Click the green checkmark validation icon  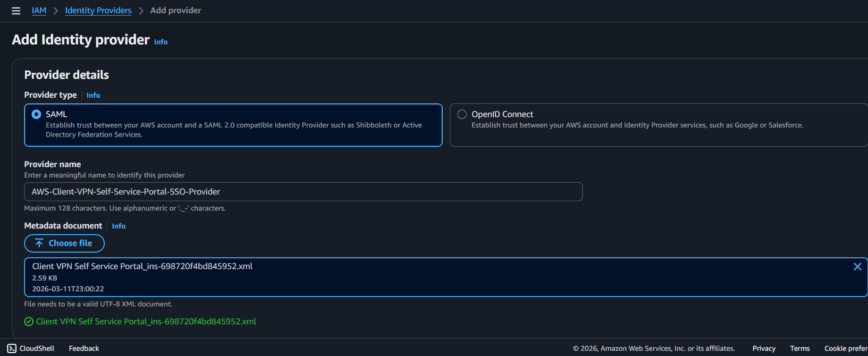coord(29,322)
